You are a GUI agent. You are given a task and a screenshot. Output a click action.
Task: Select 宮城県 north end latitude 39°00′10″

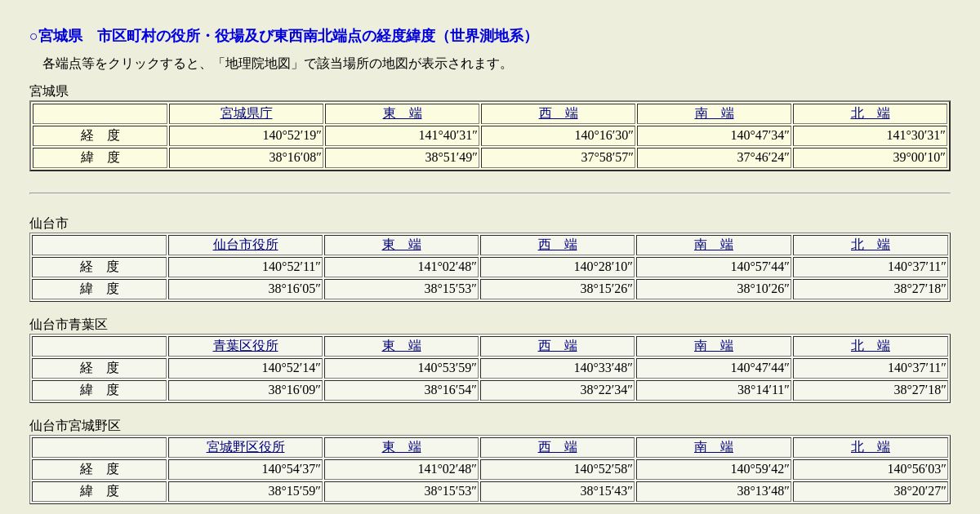(x=919, y=157)
